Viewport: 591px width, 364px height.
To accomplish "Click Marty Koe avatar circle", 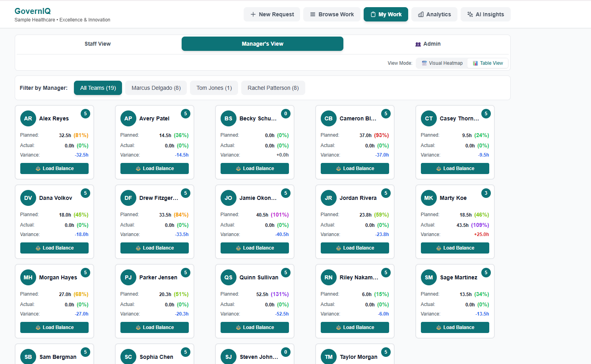I will point(428,197).
